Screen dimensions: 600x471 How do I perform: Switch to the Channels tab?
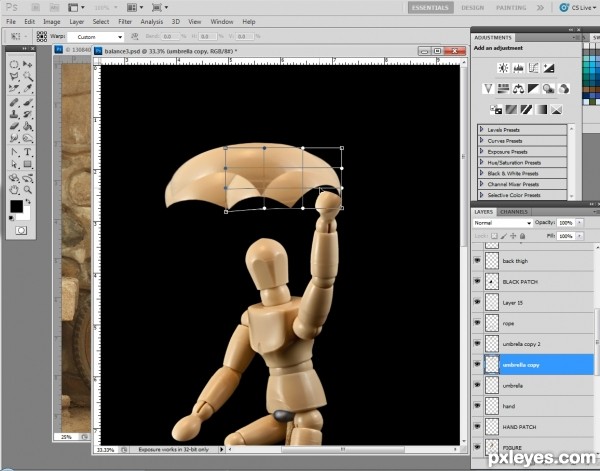tap(514, 212)
